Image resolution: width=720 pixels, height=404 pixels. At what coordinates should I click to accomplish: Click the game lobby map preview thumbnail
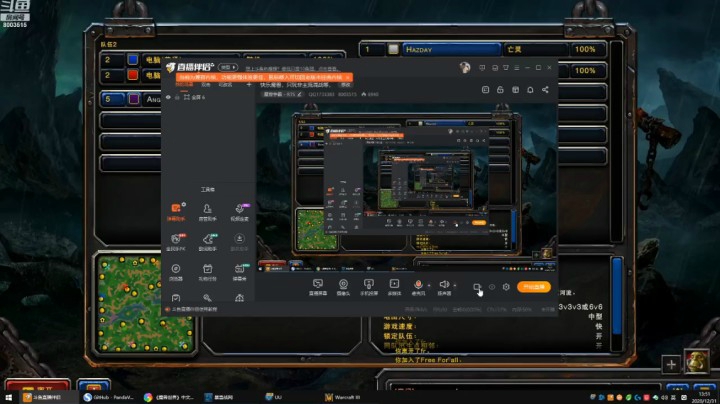[146, 304]
